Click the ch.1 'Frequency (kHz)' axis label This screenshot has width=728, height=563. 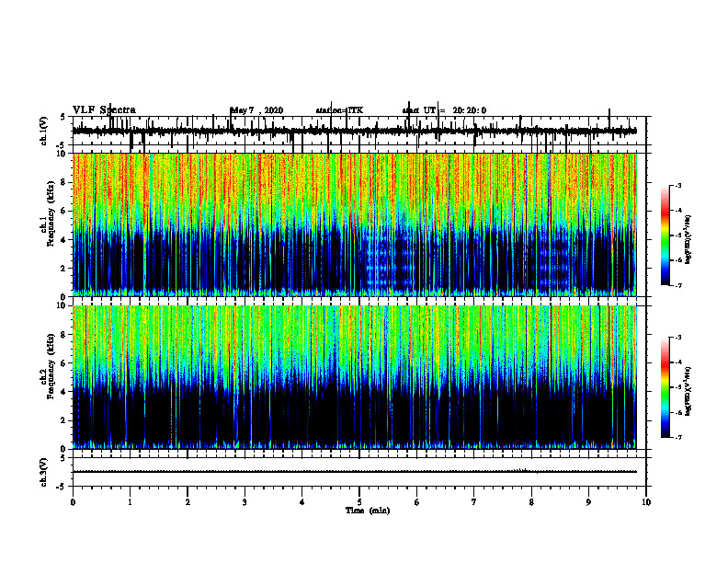click(51, 214)
